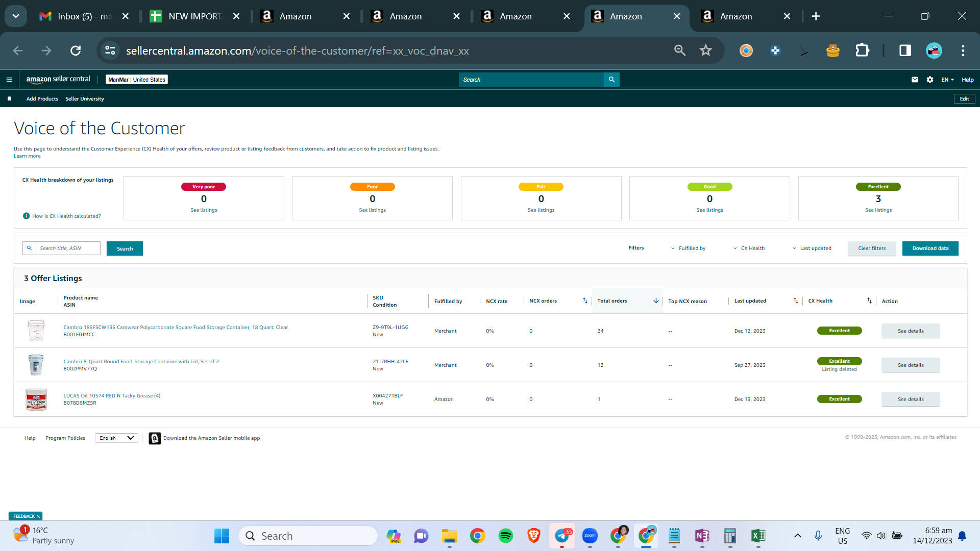Image resolution: width=980 pixels, height=551 pixels.
Task: Expand the Last updated filter
Action: [812, 248]
